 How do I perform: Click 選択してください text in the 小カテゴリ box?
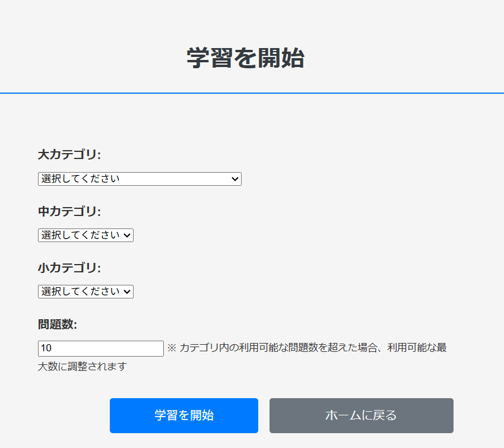(80, 291)
